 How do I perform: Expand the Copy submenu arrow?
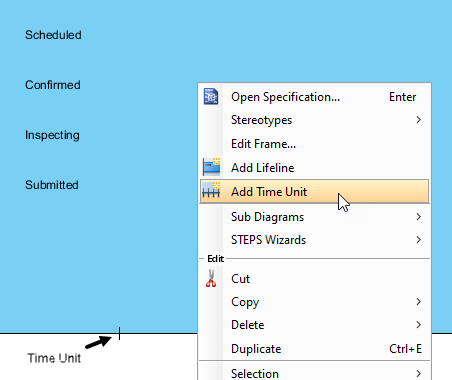419,302
